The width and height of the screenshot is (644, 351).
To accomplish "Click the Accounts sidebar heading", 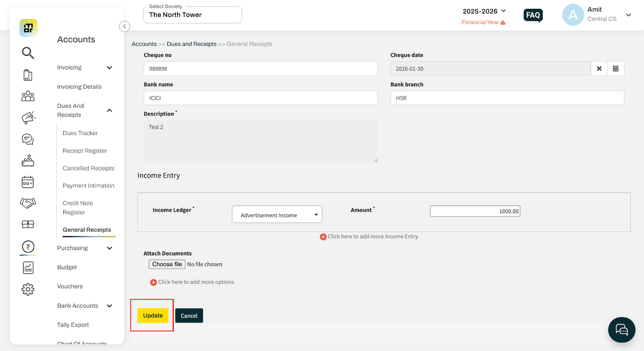I will point(76,39).
